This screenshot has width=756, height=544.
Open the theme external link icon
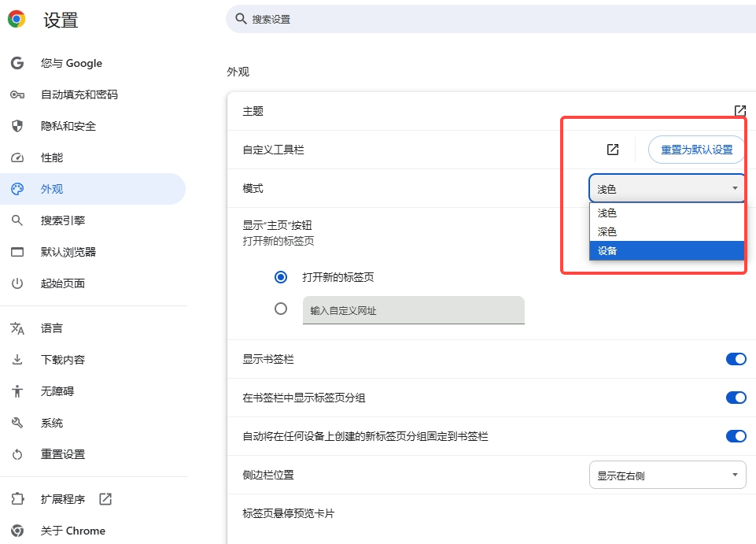(x=739, y=111)
